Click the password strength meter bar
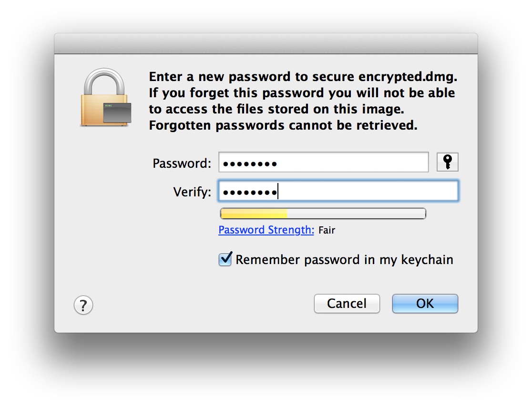 pos(323,214)
